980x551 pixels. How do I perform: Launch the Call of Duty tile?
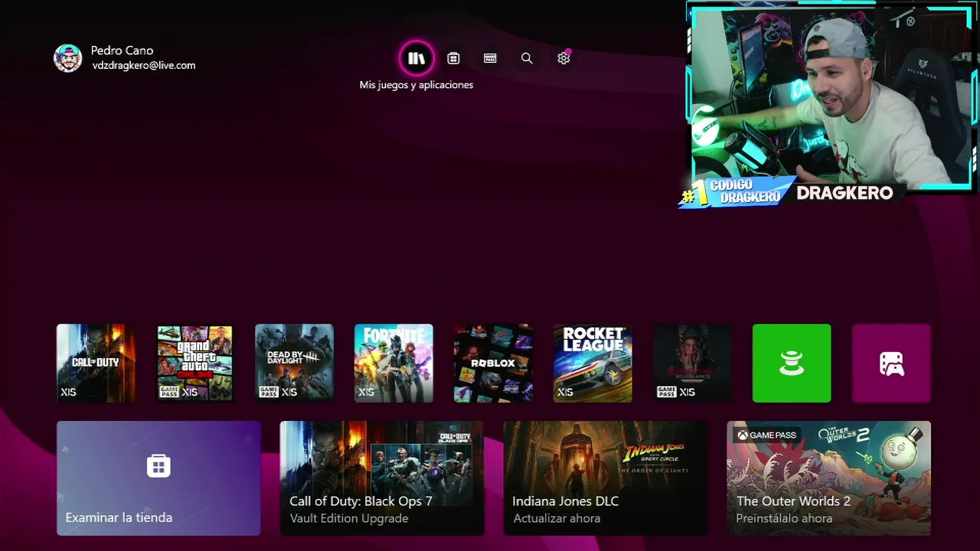(x=96, y=363)
